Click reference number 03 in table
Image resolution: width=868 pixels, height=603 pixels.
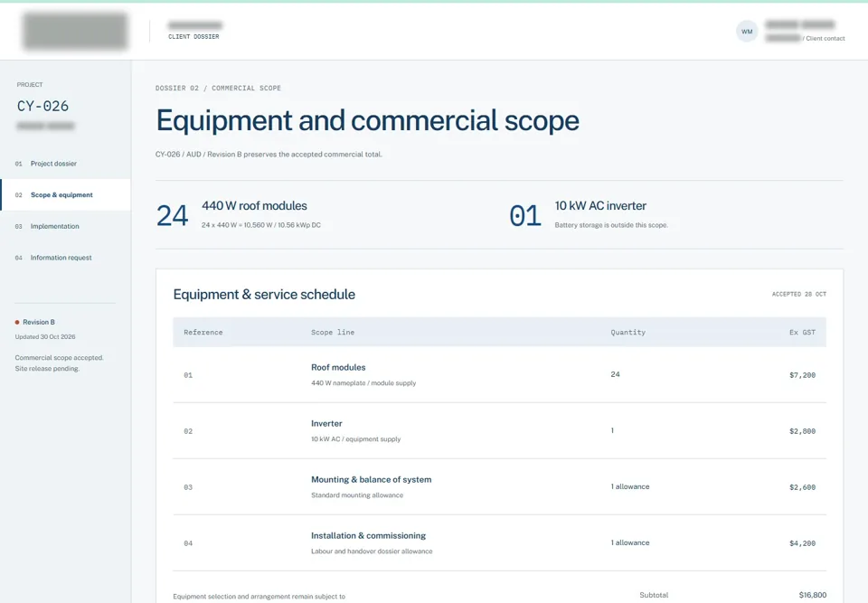[x=188, y=487]
